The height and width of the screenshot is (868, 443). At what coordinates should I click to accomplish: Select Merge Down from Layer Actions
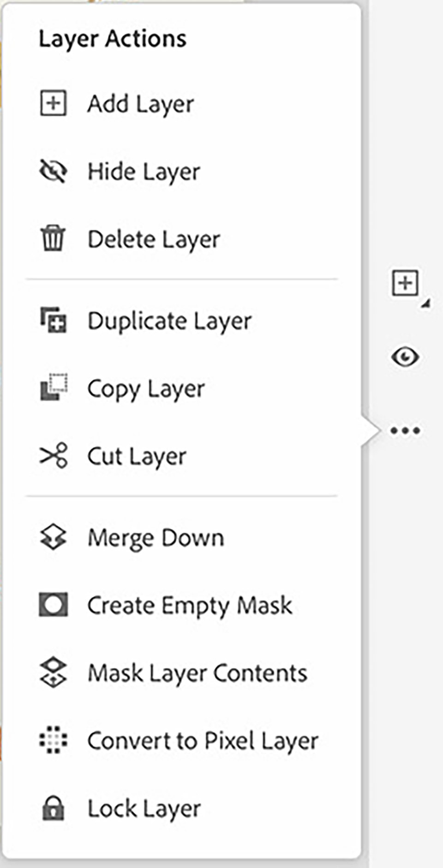(156, 537)
